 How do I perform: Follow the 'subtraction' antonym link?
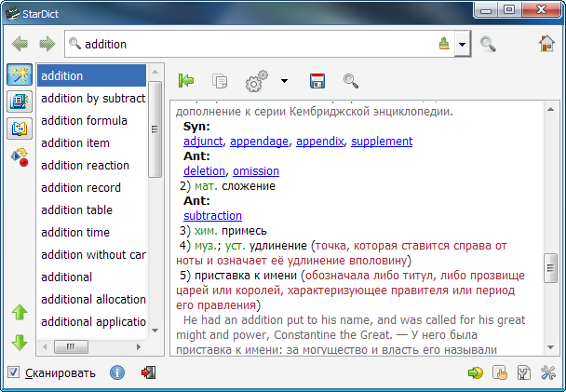[214, 215]
